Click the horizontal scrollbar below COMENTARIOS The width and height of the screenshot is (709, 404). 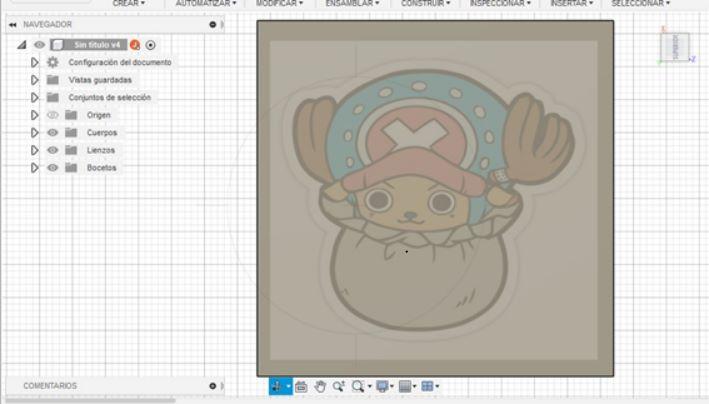click(90, 400)
